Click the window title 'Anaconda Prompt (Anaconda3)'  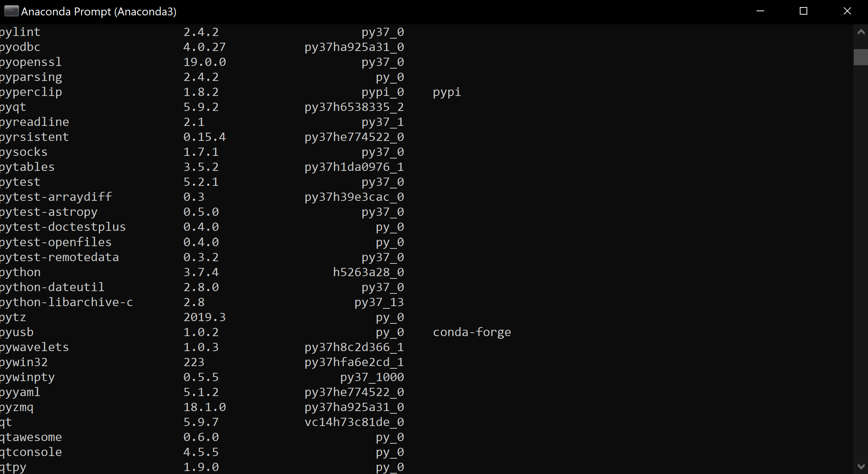tap(99, 12)
